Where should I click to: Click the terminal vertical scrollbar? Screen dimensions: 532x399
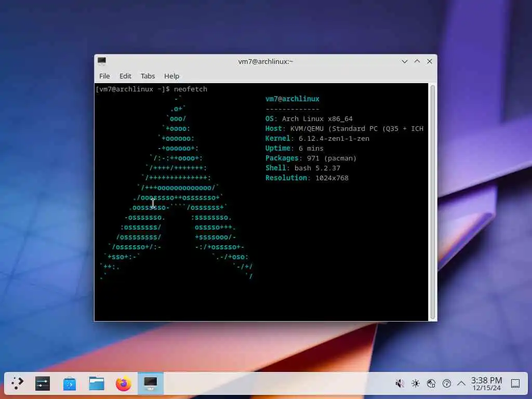click(x=433, y=202)
